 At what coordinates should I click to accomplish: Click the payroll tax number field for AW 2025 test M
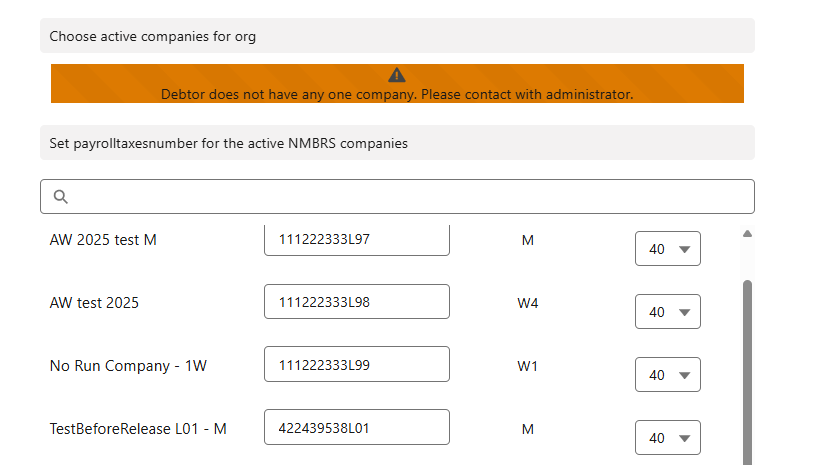(357, 240)
